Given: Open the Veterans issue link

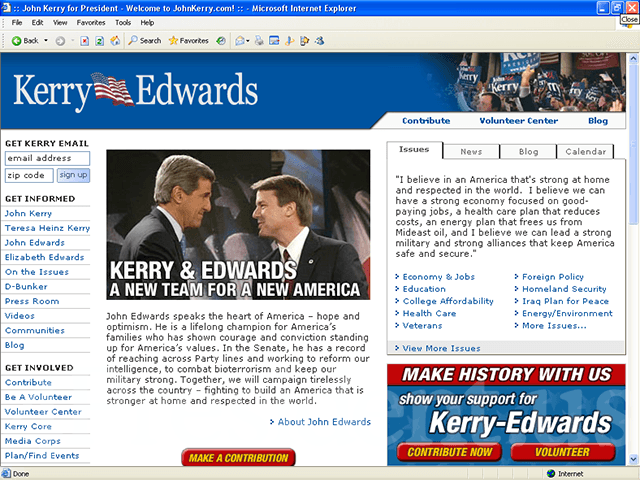Looking at the screenshot, I should click(422, 326).
